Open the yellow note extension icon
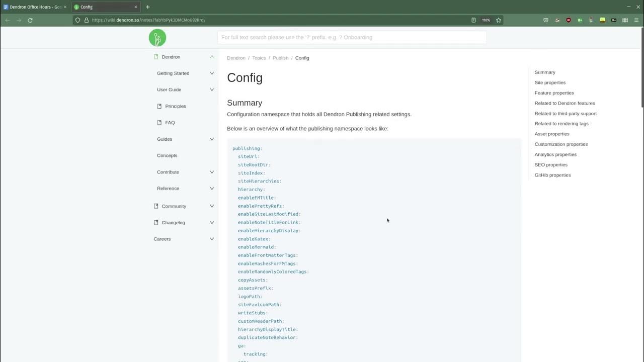Screen dimensions: 644x362 [x=602, y=20]
